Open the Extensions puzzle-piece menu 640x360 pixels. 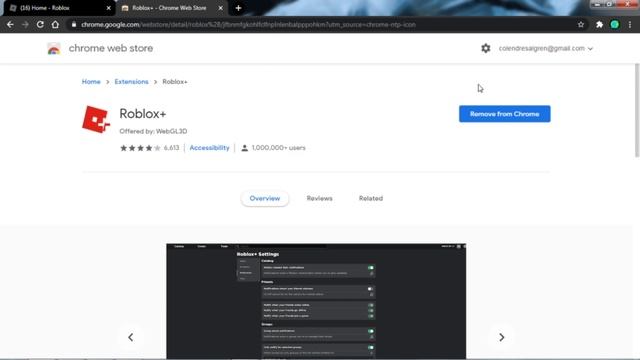[599, 24]
